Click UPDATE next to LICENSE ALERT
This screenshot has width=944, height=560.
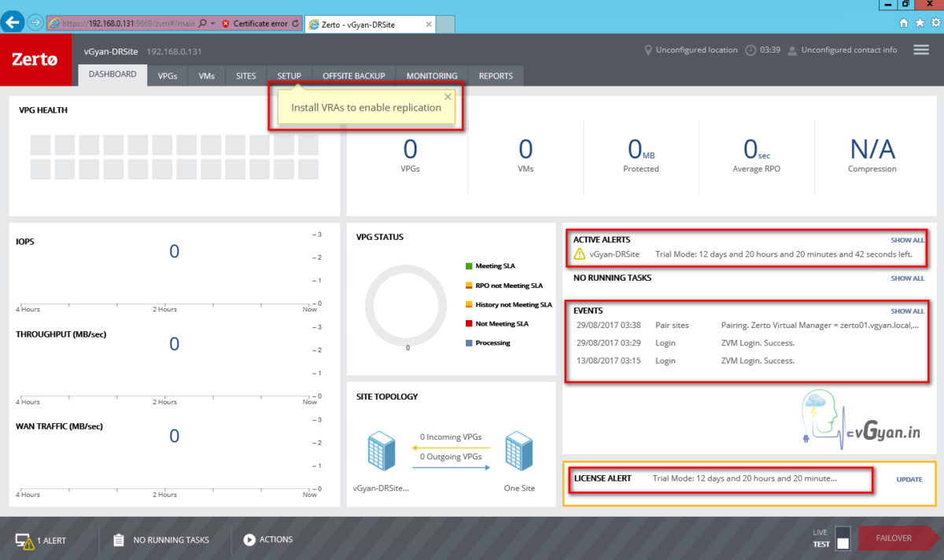(x=909, y=479)
